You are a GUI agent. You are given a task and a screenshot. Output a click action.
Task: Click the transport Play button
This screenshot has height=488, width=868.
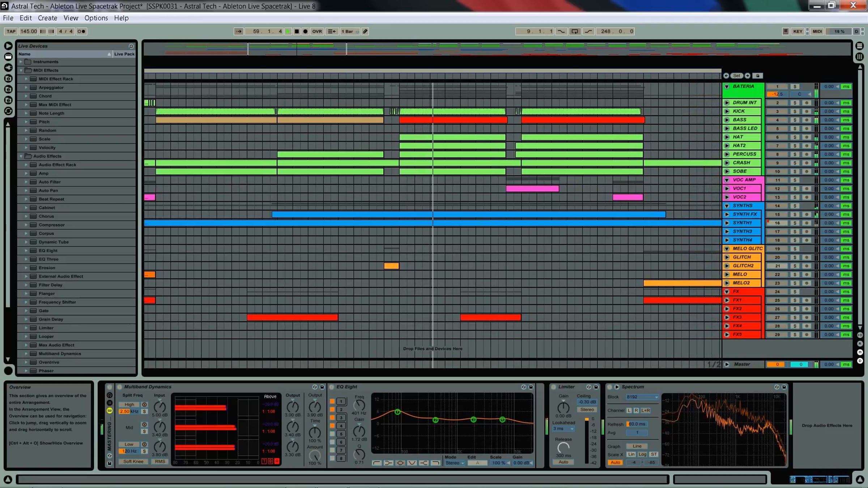coord(288,31)
